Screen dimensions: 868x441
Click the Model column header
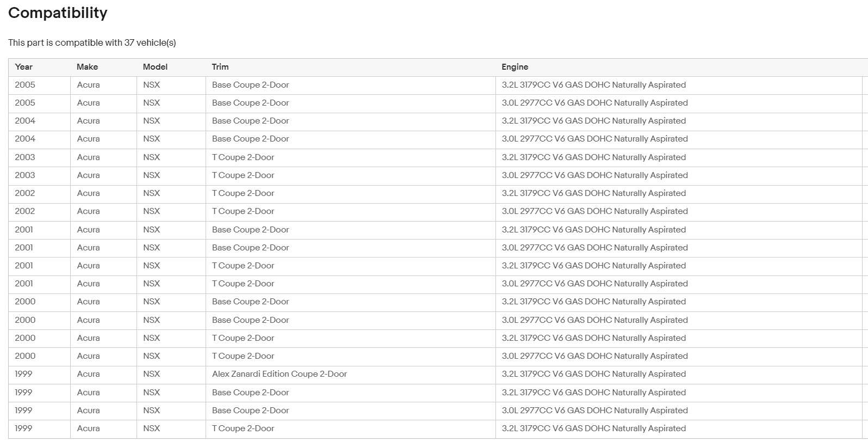click(x=155, y=67)
